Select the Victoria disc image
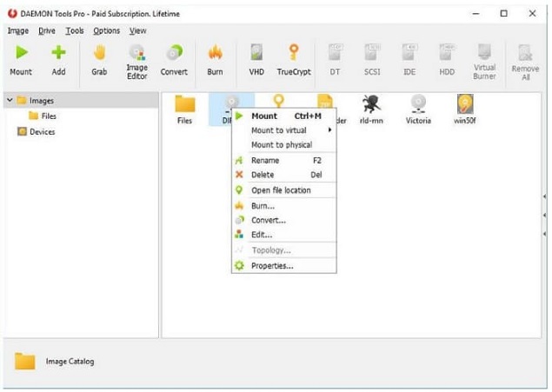Viewport: 552px width, 392px height. point(418,104)
